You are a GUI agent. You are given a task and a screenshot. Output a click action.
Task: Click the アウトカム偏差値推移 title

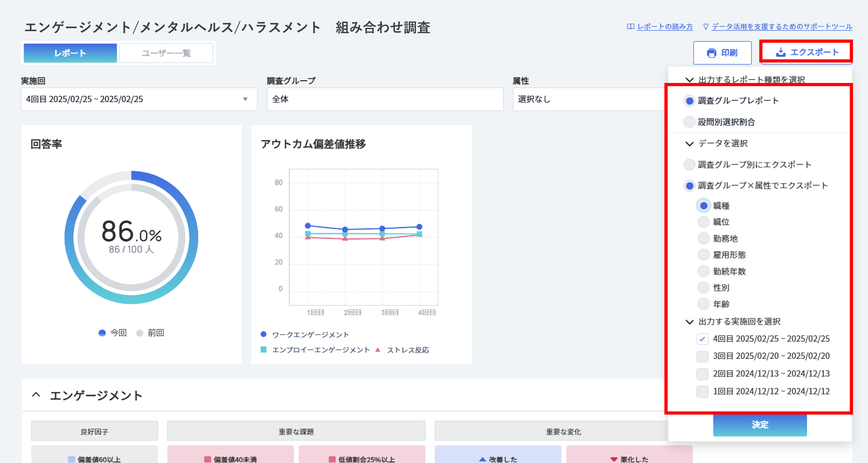313,144
